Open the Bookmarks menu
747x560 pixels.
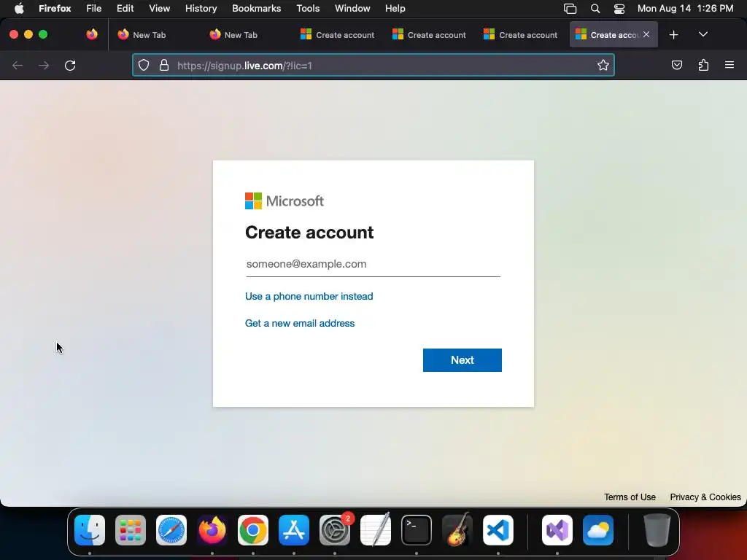coord(256,9)
